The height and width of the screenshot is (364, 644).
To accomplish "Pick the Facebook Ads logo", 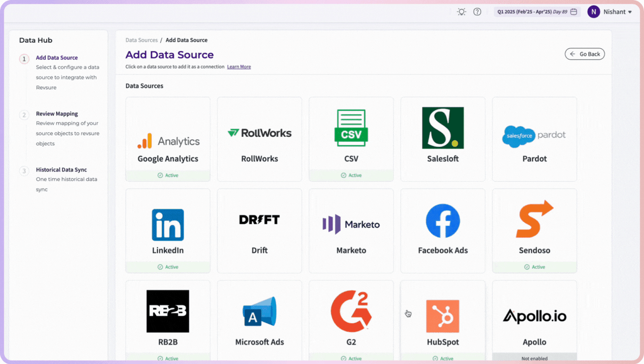I will 443,221.
